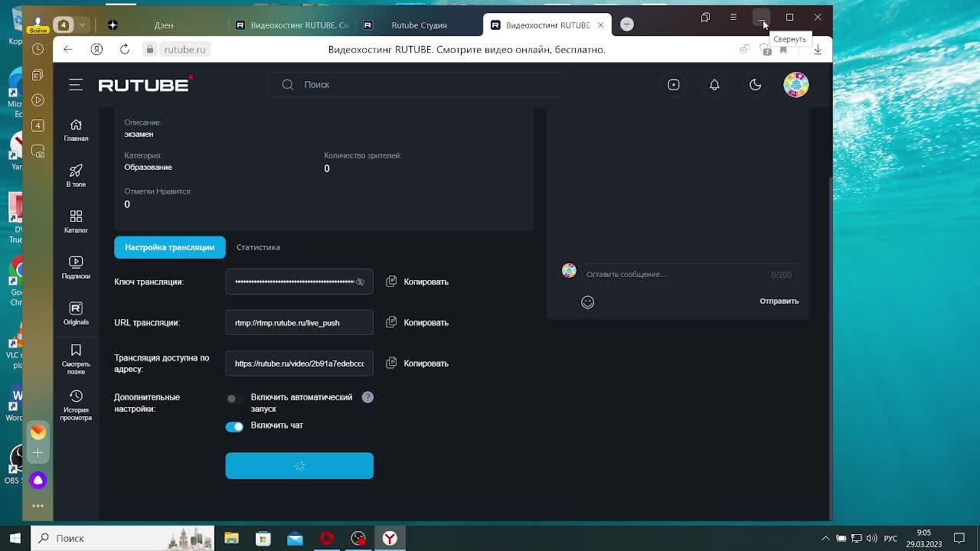Open the profile avatar menu
The image size is (980, 551).
tap(796, 85)
